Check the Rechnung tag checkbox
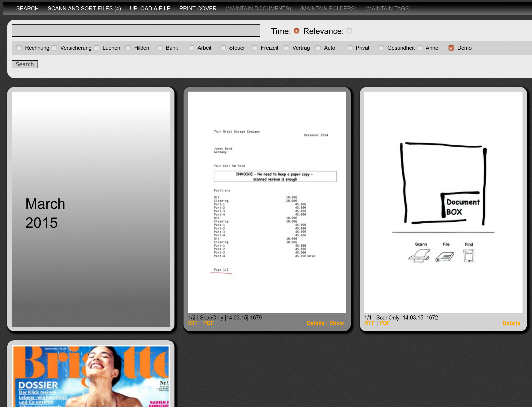The width and height of the screenshot is (532, 407). (x=19, y=48)
